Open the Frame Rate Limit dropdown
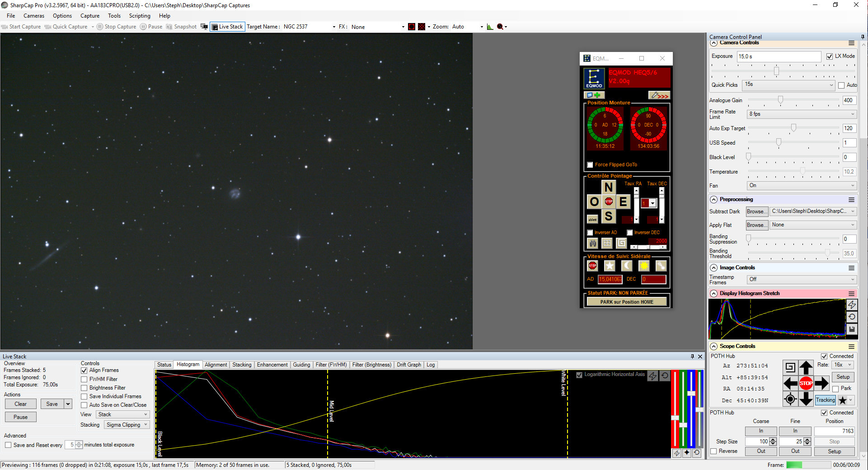 (801, 114)
